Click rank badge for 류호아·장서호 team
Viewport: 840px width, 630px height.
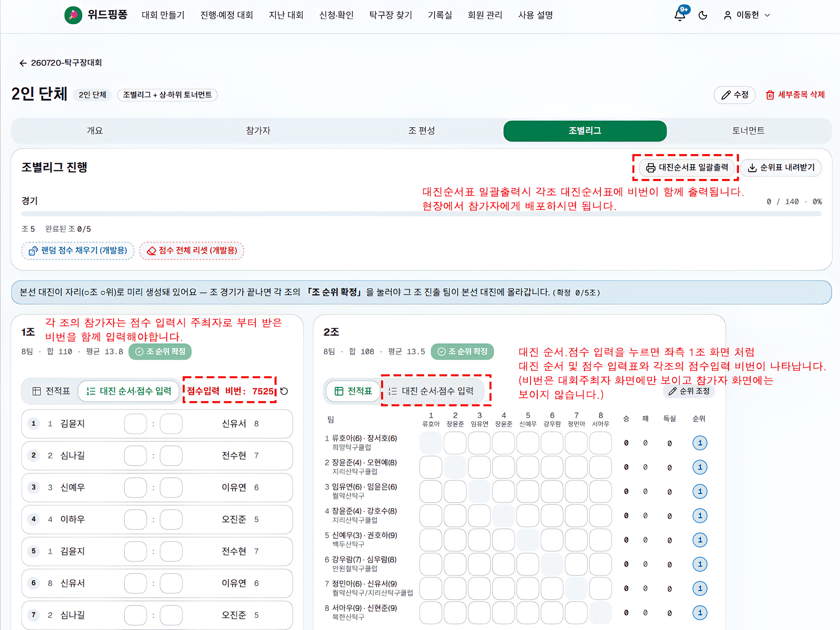click(700, 443)
